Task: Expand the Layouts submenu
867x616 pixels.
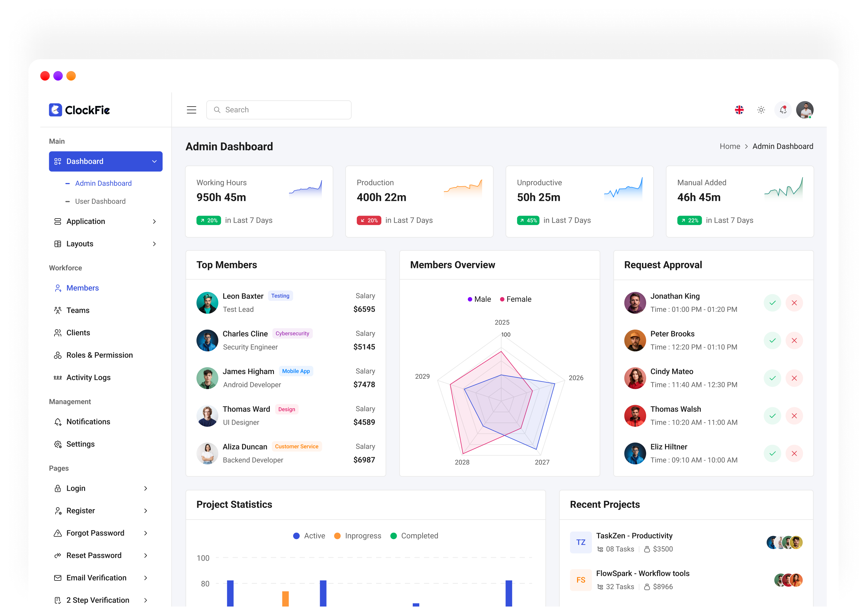Action: tap(154, 244)
